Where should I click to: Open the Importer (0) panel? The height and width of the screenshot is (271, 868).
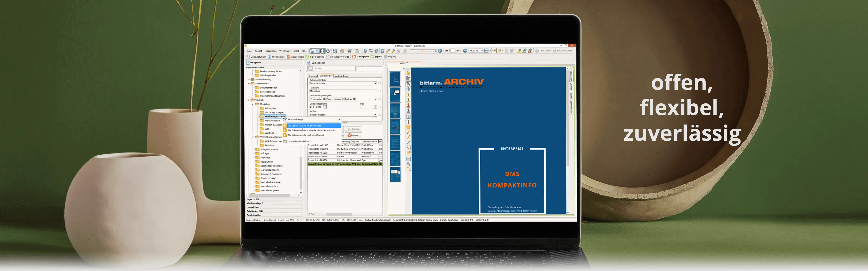click(274, 199)
